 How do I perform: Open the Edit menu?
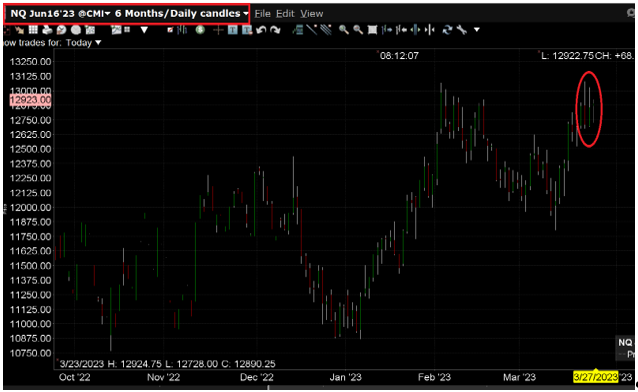pyautogui.click(x=285, y=13)
